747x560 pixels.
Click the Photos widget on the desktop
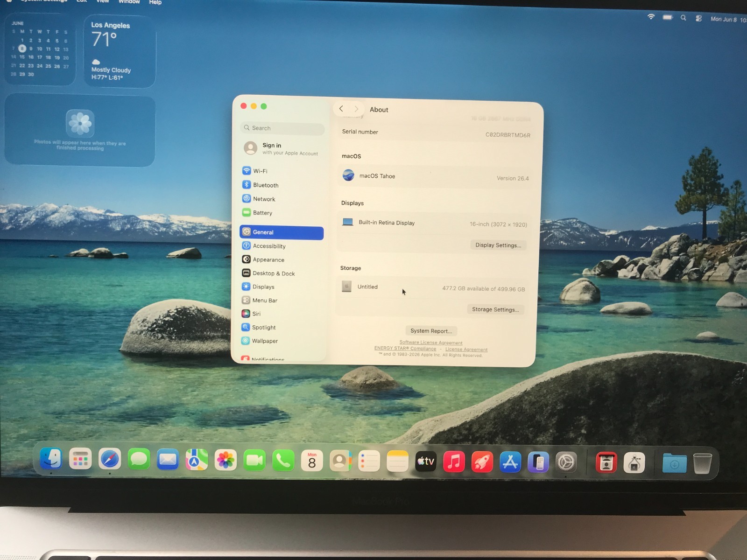point(80,131)
